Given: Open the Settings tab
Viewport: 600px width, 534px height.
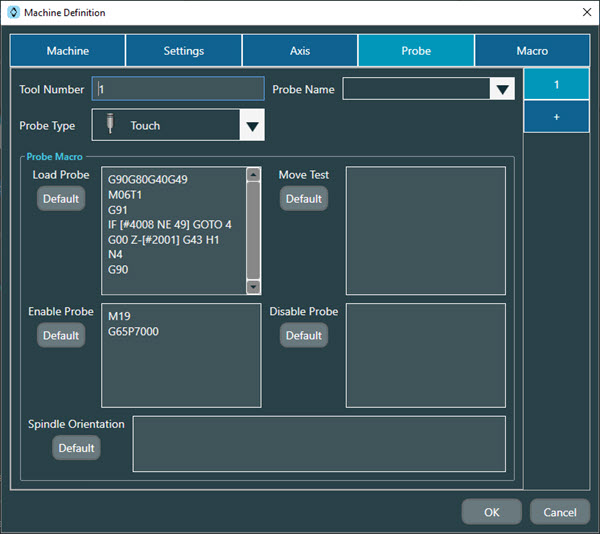Looking at the screenshot, I should [184, 51].
